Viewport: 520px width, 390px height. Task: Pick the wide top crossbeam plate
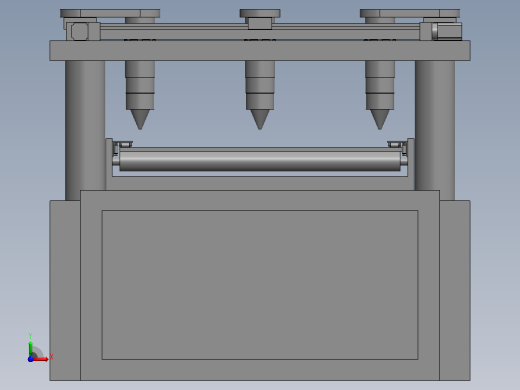tap(260, 50)
